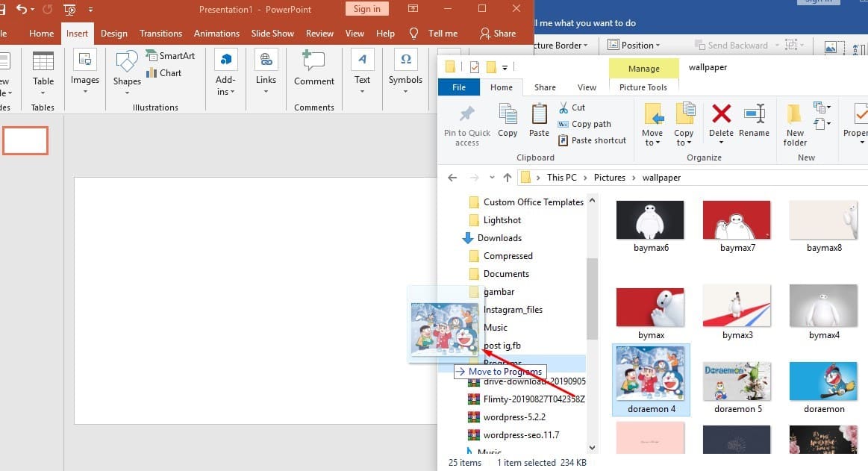This screenshot has width=868, height=471.
Task: Toggle ribbon display options in PowerPoint
Action: 413,8
